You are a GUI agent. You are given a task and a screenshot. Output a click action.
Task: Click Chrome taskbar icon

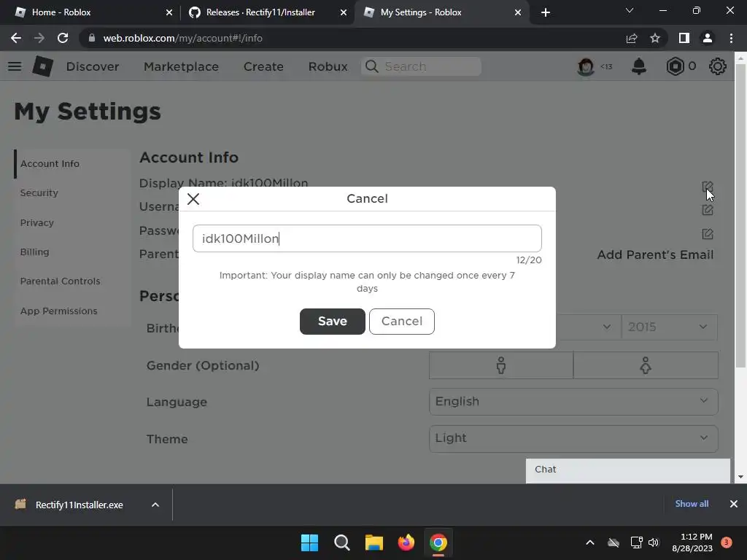pos(438,542)
